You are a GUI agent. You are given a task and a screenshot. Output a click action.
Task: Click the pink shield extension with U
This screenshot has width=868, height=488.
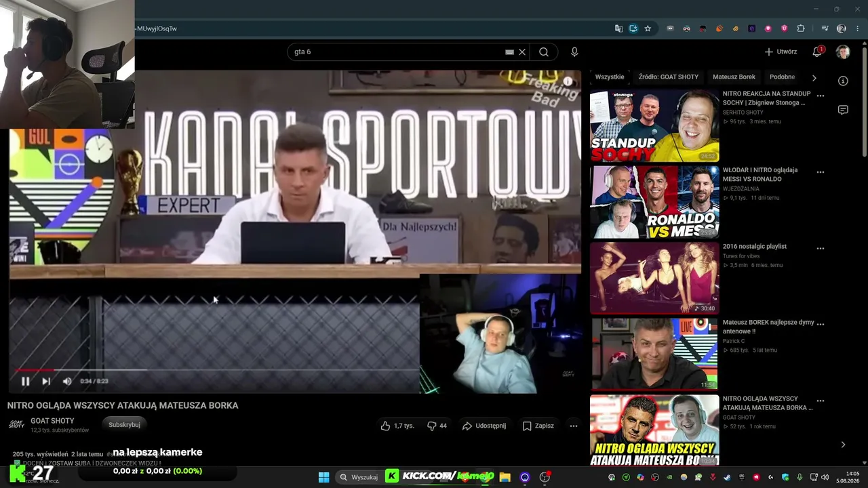[785, 28]
